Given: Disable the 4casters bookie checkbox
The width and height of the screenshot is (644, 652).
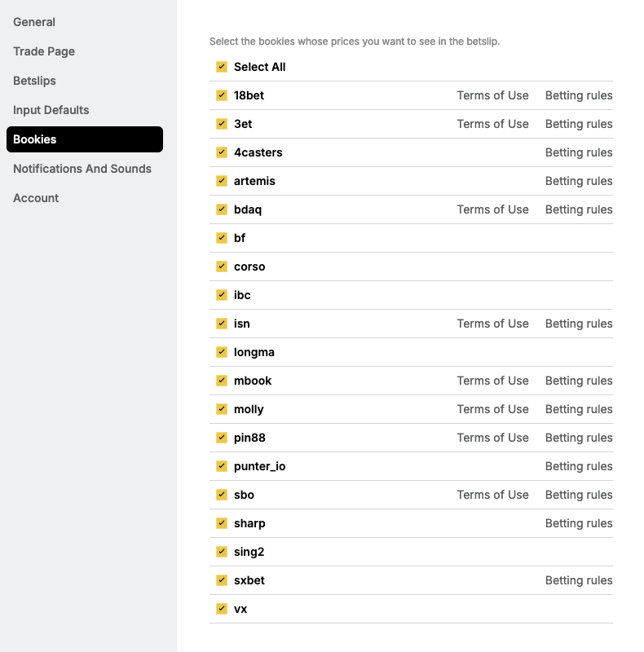Looking at the screenshot, I should [x=222, y=152].
